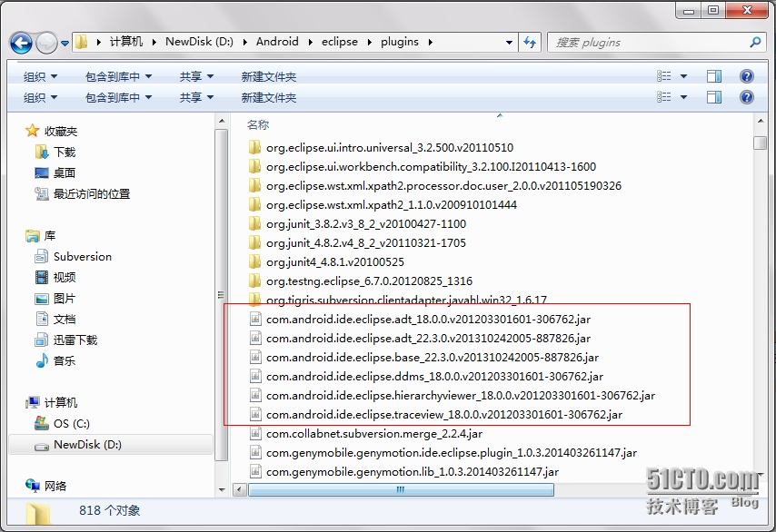The height and width of the screenshot is (532, 776).
Task: Open the 音乐 library
Action: pyautogui.click(x=65, y=361)
